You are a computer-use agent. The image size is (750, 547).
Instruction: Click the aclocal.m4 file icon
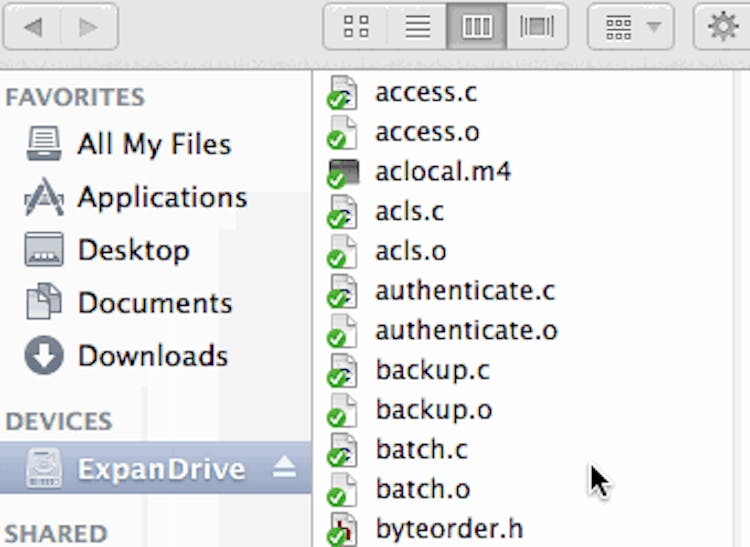click(342, 173)
